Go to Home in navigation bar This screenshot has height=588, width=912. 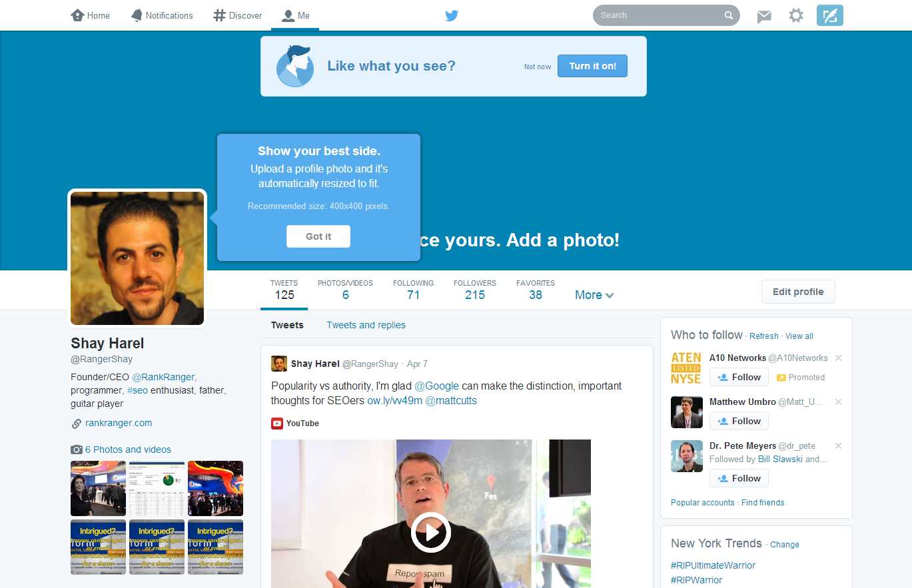91,15
